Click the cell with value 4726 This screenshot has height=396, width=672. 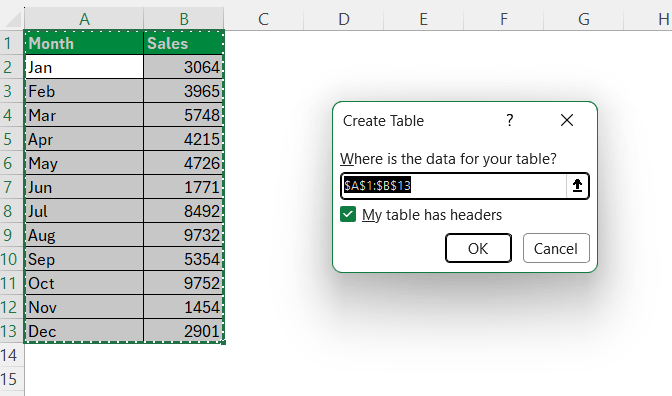click(x=184, y=163)
